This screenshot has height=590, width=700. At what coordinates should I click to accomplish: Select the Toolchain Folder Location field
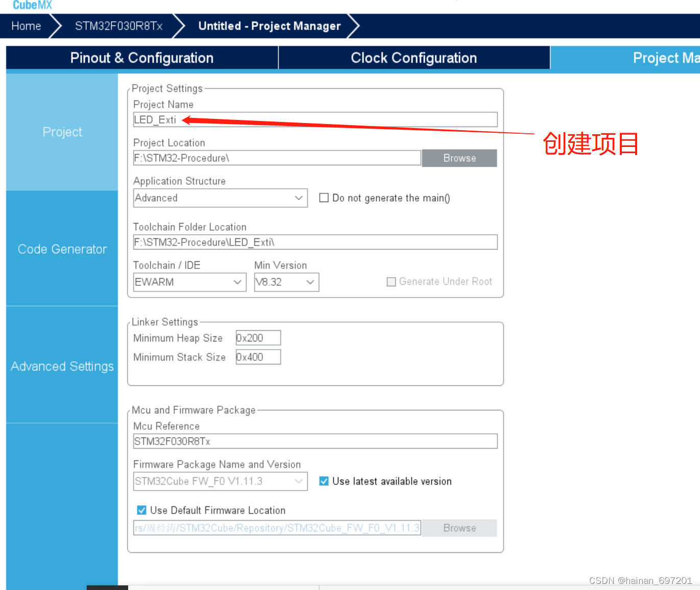coord(315,242)
